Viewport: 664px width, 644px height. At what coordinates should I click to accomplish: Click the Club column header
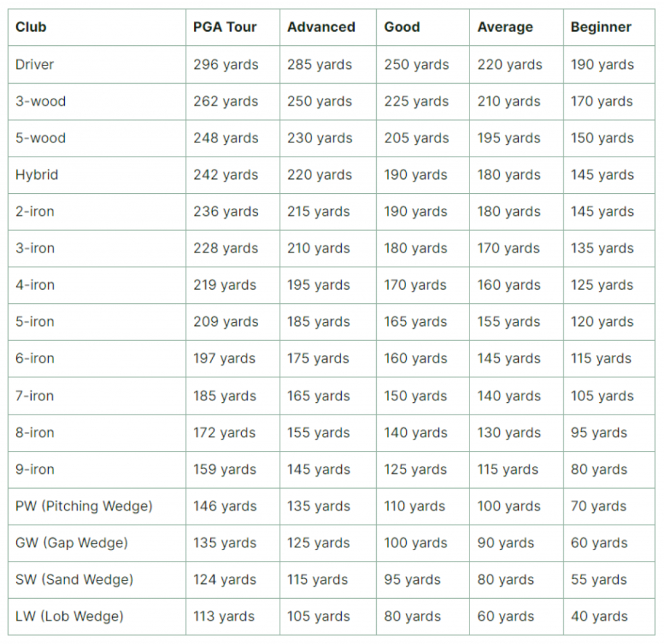click(97, 27)
